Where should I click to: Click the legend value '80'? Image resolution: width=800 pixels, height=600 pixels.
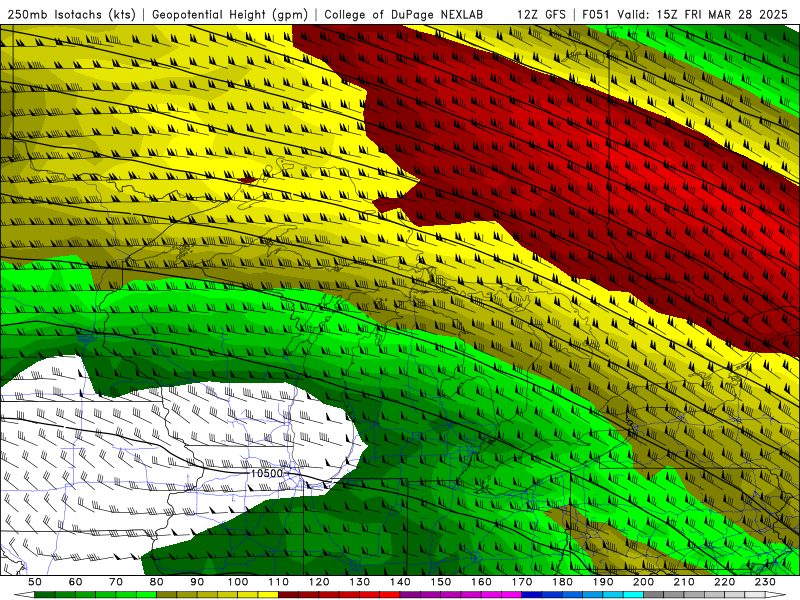tap(157, 582)
